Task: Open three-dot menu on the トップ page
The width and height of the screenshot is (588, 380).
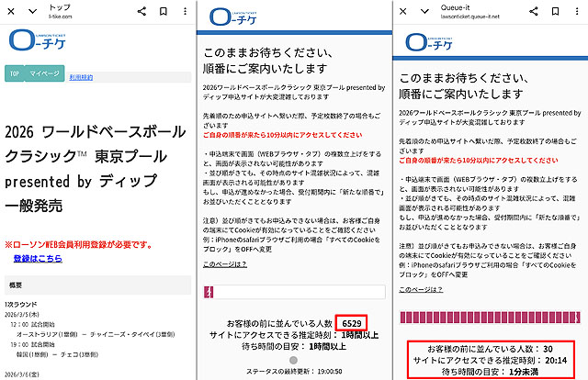Action: click(x=183, y=10)
